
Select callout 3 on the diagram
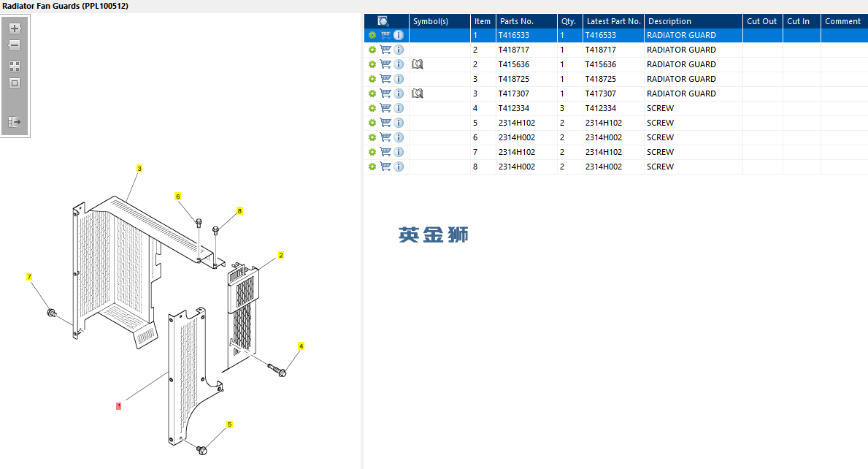(139, 168)
